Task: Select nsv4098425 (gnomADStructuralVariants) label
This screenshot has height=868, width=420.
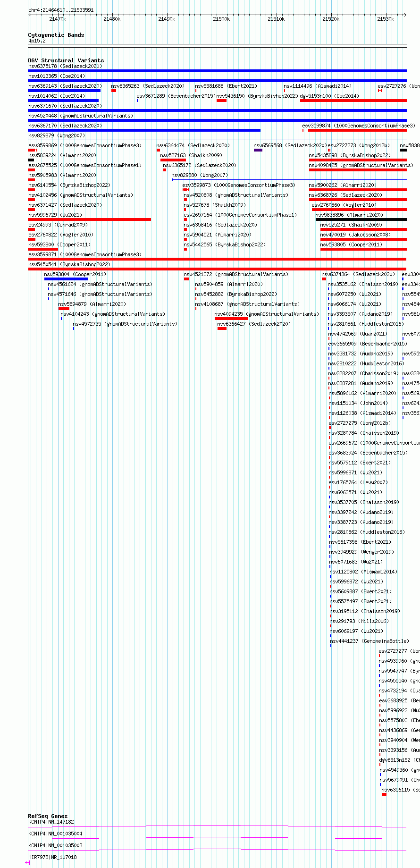Action: tap(361, 165)
